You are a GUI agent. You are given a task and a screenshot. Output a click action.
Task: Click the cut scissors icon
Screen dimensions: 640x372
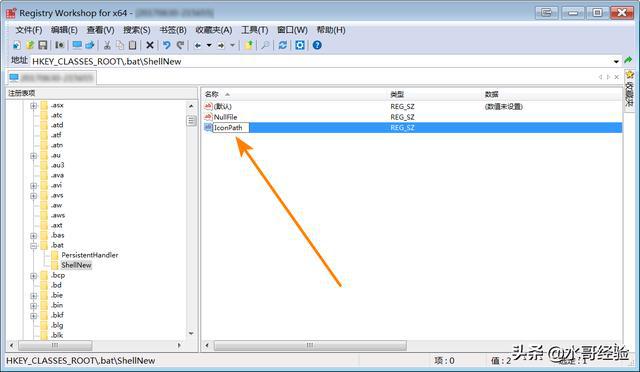coord(107,45)
